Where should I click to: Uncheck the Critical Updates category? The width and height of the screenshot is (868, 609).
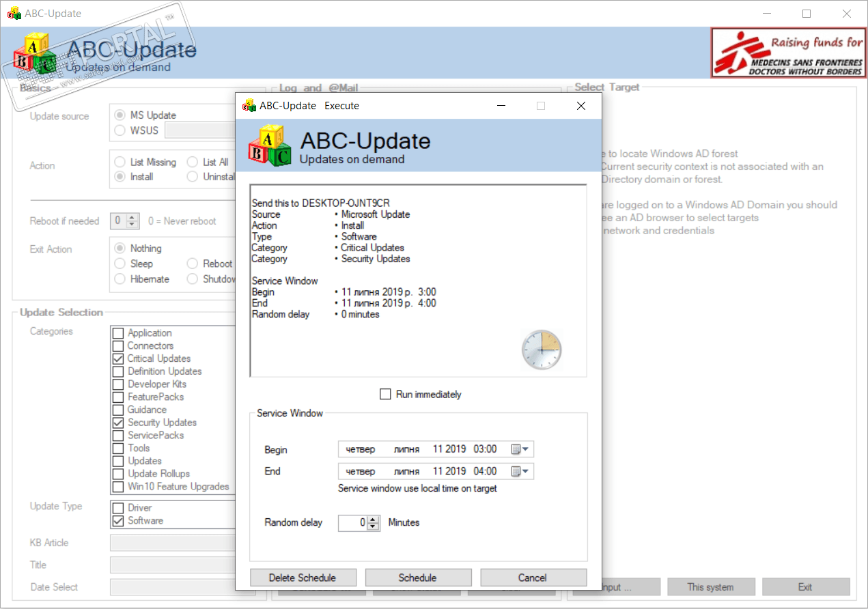click(x=118, y=358)
